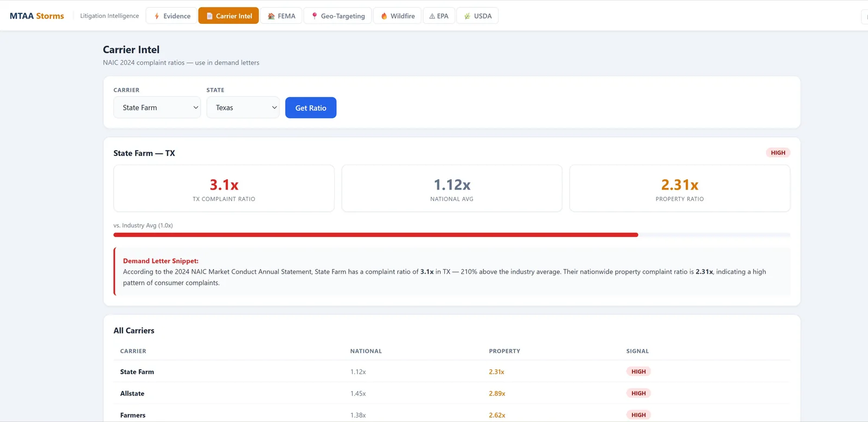Click the 3.1x TX complaint ratio card

pos(224,188)
